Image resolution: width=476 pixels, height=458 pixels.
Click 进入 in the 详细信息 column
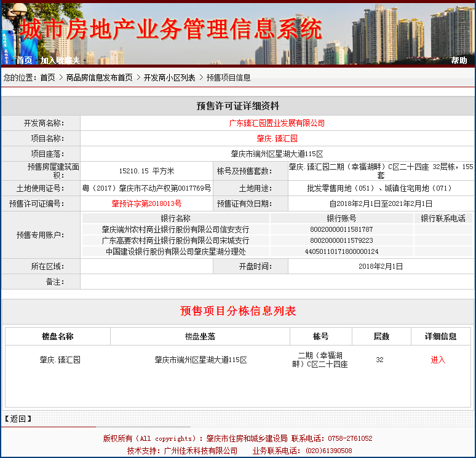438,360
